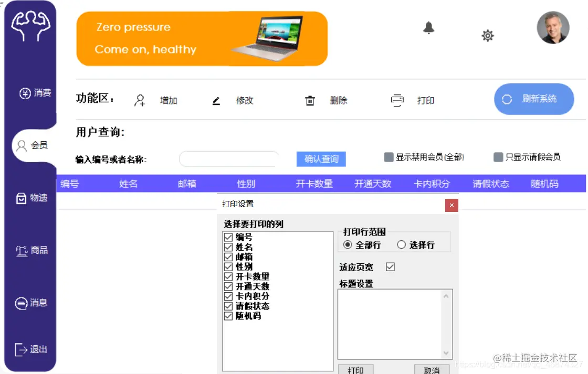
Task: Open 打印 (Print) from the function bar
Action: click(x=397, y=100)
